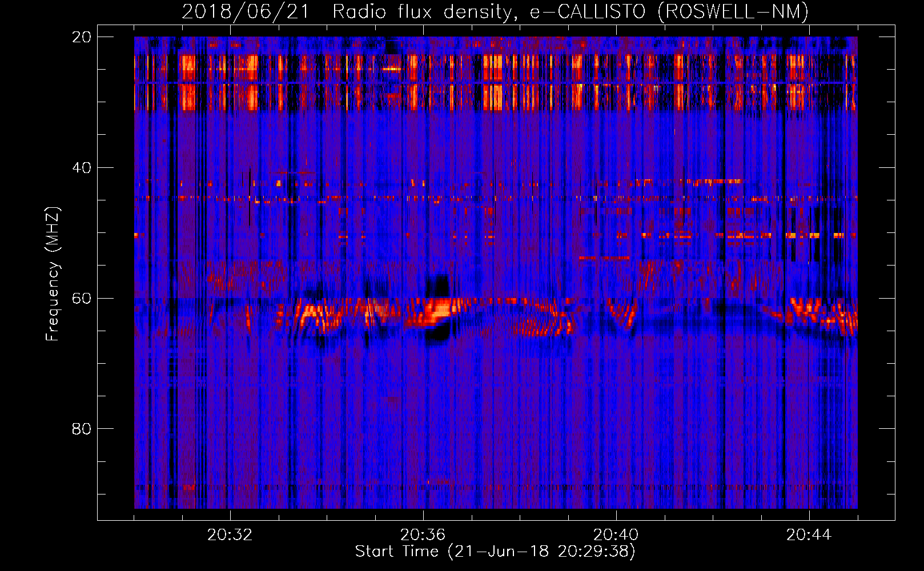Click the 'Start Time (21-Jun-18 20:29:38)' label
Viewport: 924px width, 571px height.
(x=495, y=552)
